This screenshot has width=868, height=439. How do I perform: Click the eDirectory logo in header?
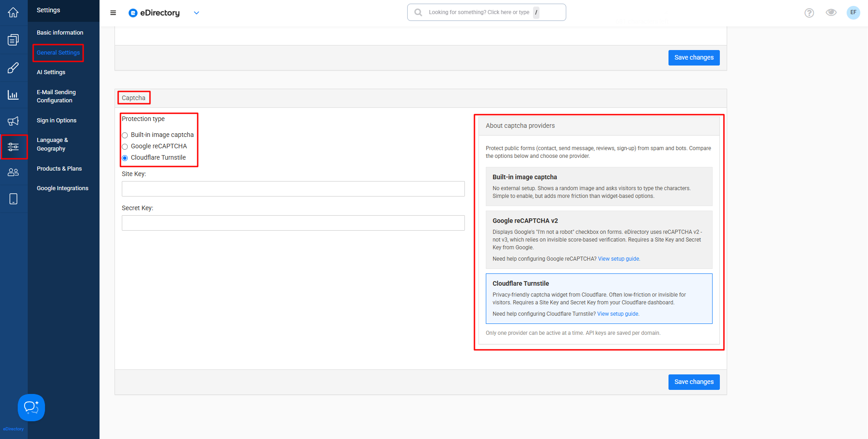154,13
